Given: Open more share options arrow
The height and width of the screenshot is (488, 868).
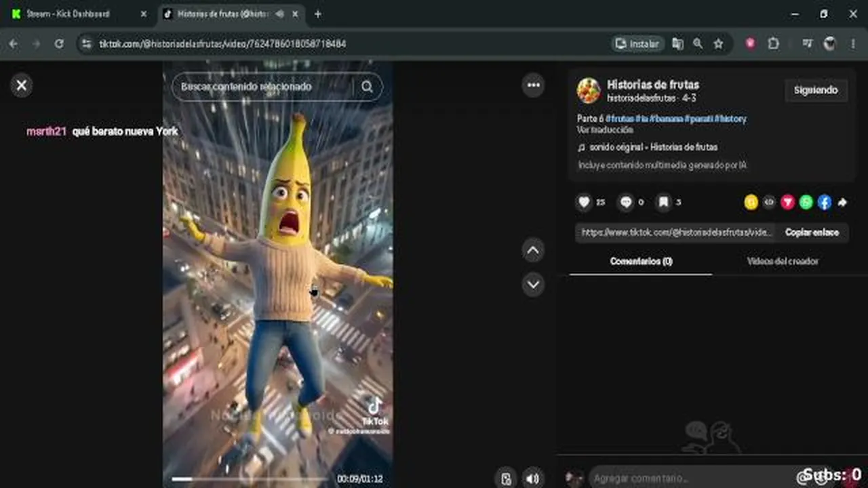Looking at the screenshot, I should click(842, 202).
